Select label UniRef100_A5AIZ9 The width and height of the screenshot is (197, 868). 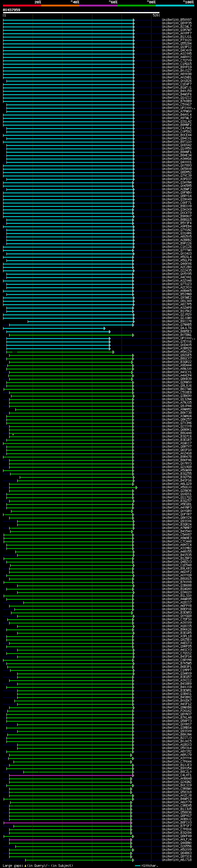[x=177, y=352]
